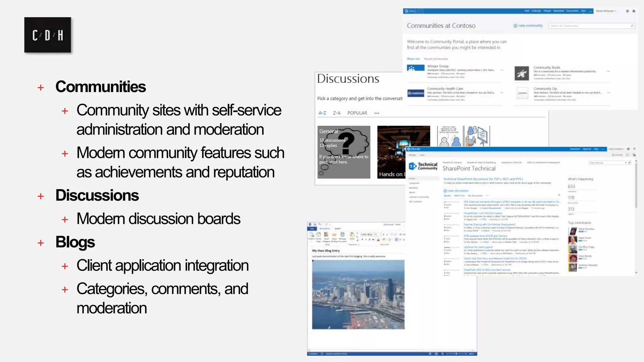Open settings gear in SharePoint Technical header

point(628,149)
